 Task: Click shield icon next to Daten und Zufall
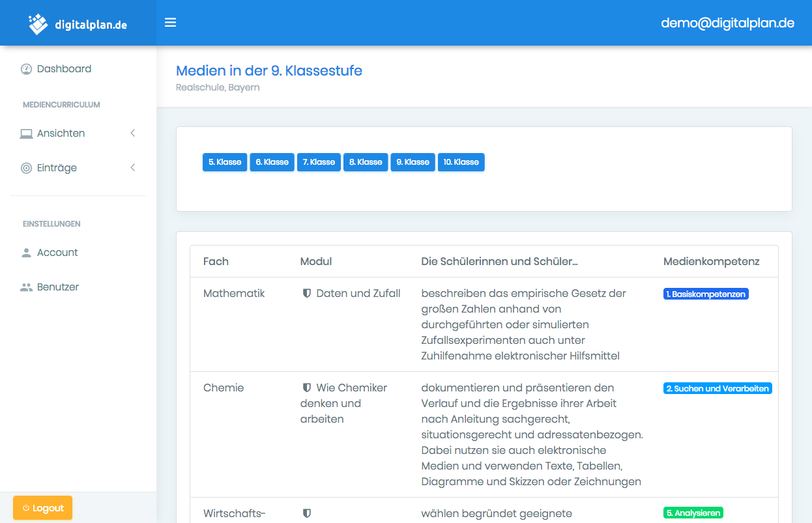tap(307, 294)
